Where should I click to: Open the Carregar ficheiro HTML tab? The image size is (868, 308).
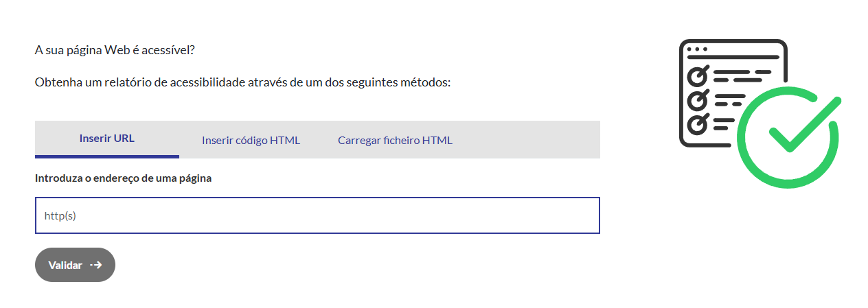click(x=395, y=141)
